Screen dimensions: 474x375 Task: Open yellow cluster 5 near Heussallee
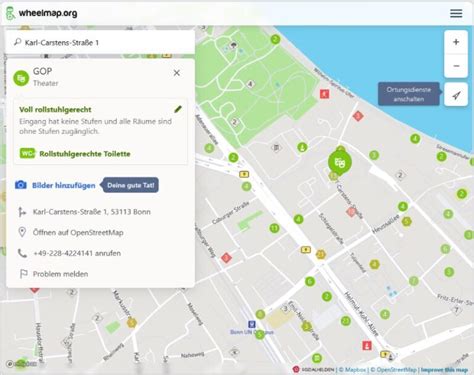[406, 221]
